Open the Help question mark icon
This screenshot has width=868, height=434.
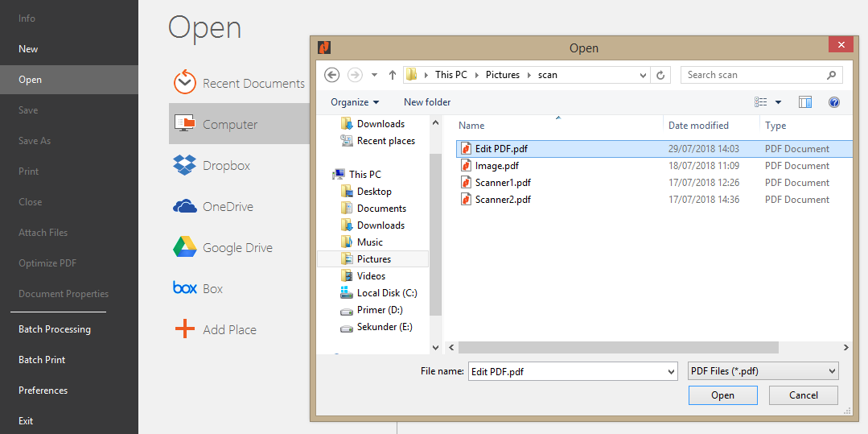[x=834, y=102]
